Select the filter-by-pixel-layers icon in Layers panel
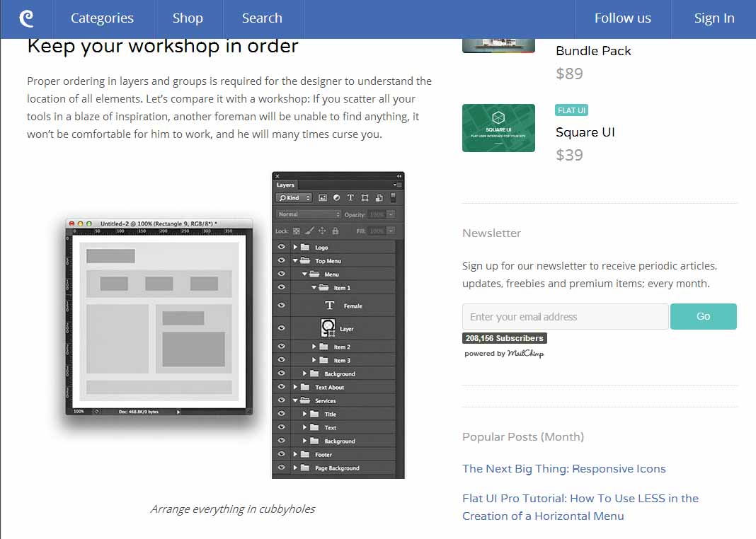 pos(324,198)
